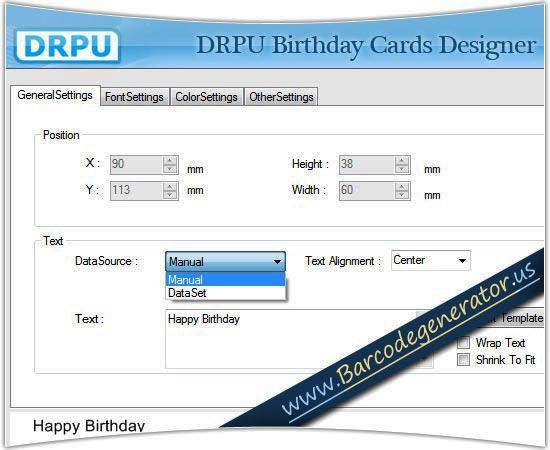
Task: Increase Height value with up arrow
Action: click(x=402, y=161)
